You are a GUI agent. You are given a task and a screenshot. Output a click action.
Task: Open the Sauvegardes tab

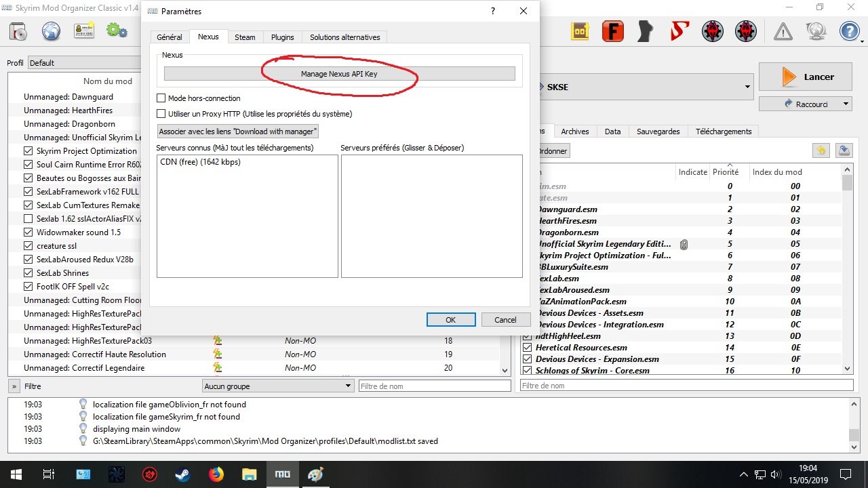(658, 131)
